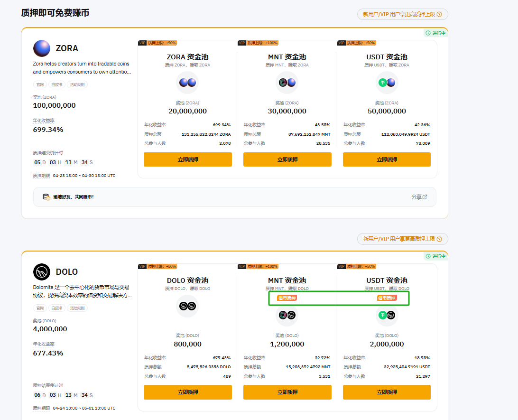This screenshot has height=420, width=518.
Task: Click ZORA 年化收益率 699.34% in left panel
Action: coord(48,130)
